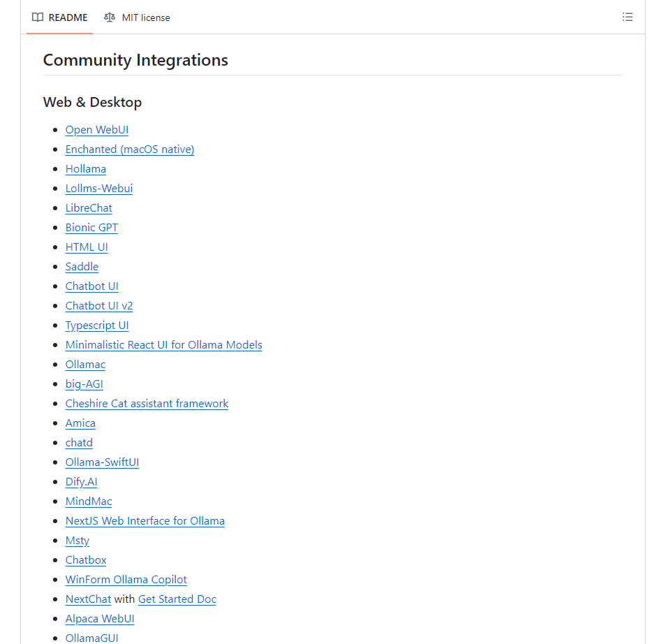Open Minimalistic React UI for Ollama Models
This screenshot has height=644, width=664.
point(163,345)
